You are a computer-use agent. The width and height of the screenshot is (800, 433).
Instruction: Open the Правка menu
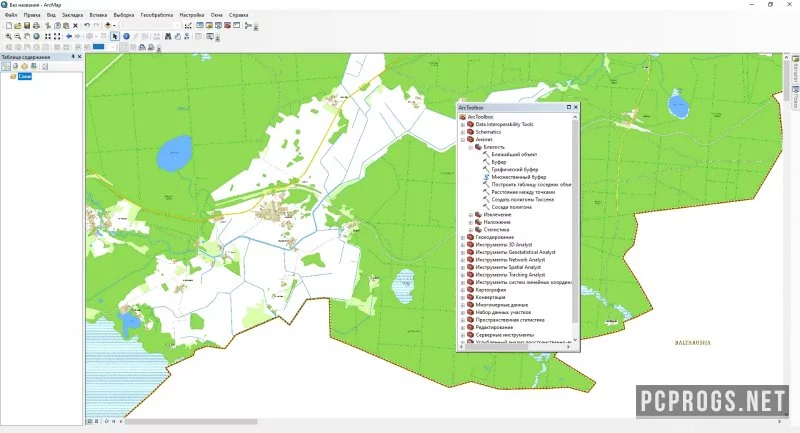tap(32, 15)
